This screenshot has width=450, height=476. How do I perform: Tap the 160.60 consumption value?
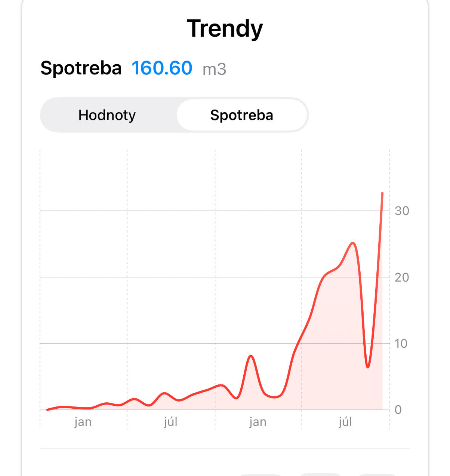point(162,68)
